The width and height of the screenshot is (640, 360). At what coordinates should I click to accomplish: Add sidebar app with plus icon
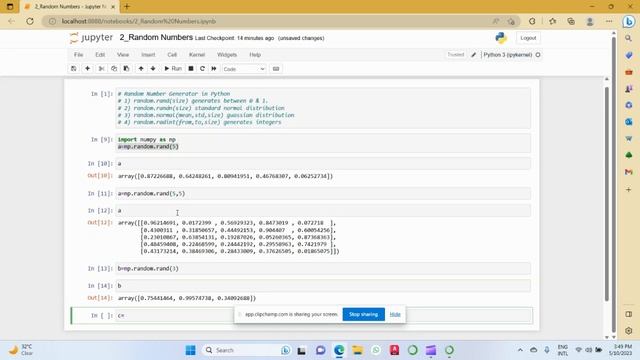point(629,189)
